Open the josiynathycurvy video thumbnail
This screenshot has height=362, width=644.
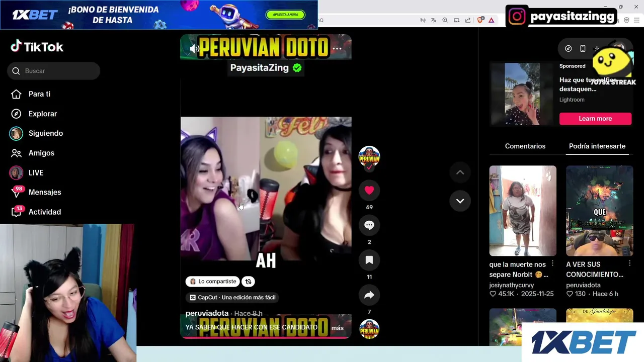click(x=523, y=211)
